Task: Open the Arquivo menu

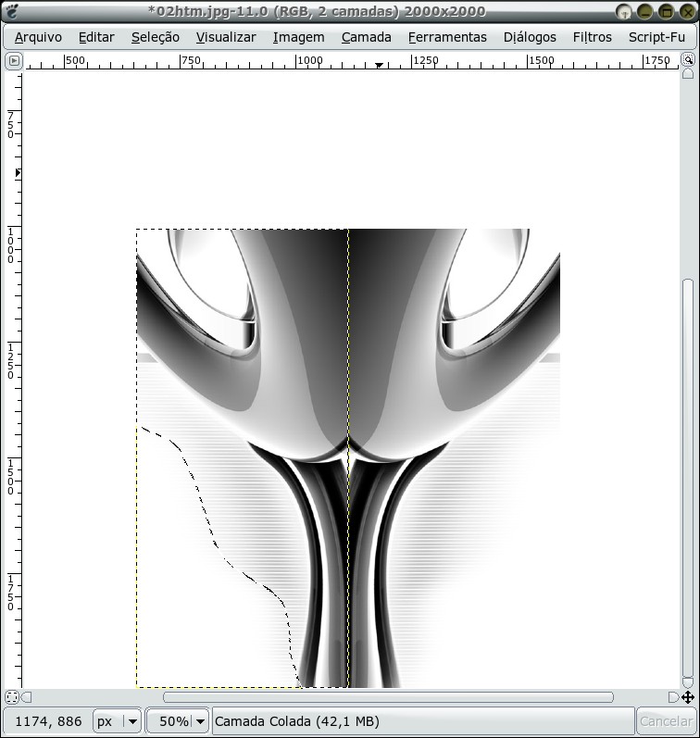Action: tap(38, 37)
